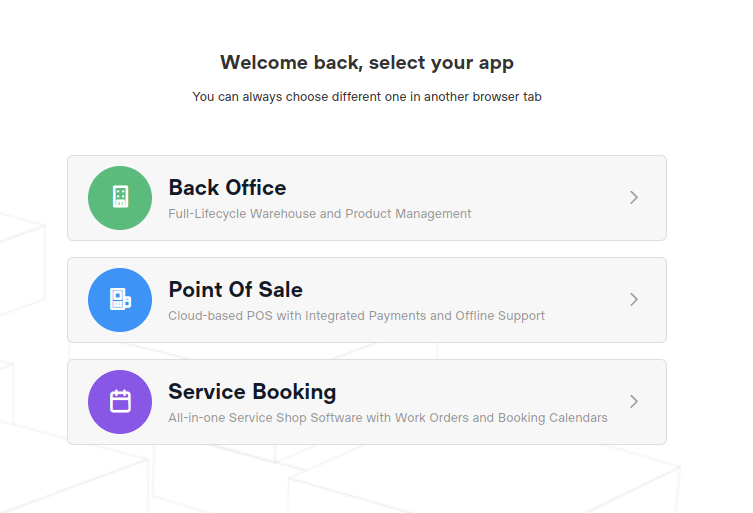This screenshot has width=753, height=513.
Task: Tap the white calendar glyph in purple circle
Action: click(120, 401)
